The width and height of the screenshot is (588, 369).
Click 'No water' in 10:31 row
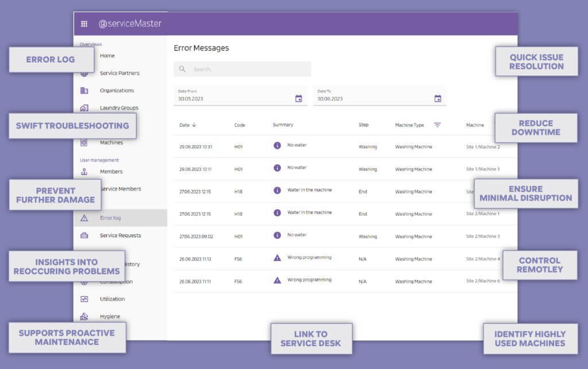tap(297, 145)
